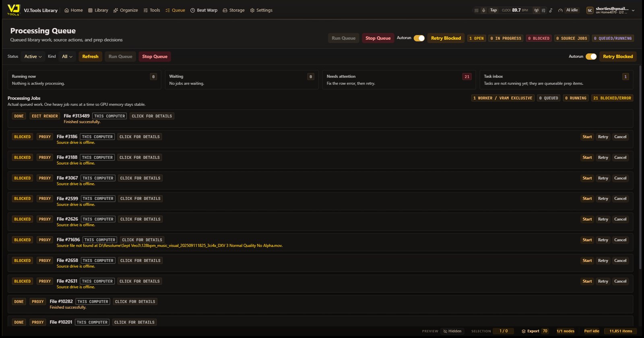This screenshot has width=644, height=338.
Task: Start the File #2599 job
Action: pyautogui.click(x=587, y=199)
